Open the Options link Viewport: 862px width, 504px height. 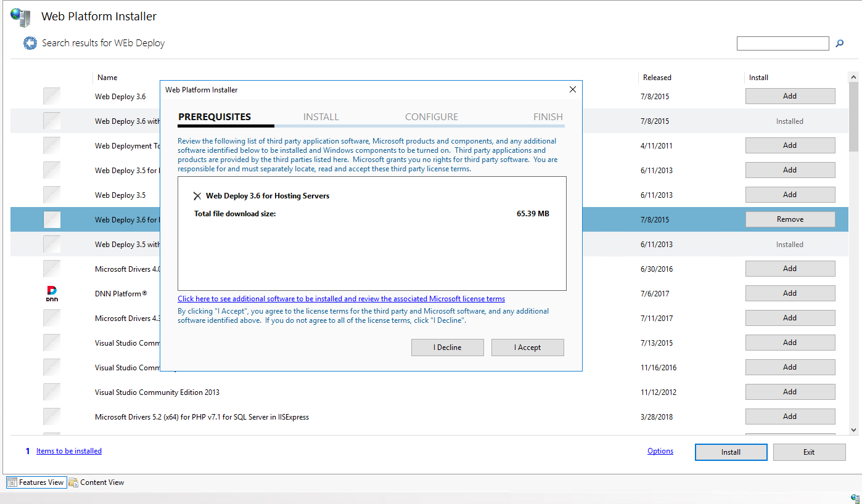point(660,451)
